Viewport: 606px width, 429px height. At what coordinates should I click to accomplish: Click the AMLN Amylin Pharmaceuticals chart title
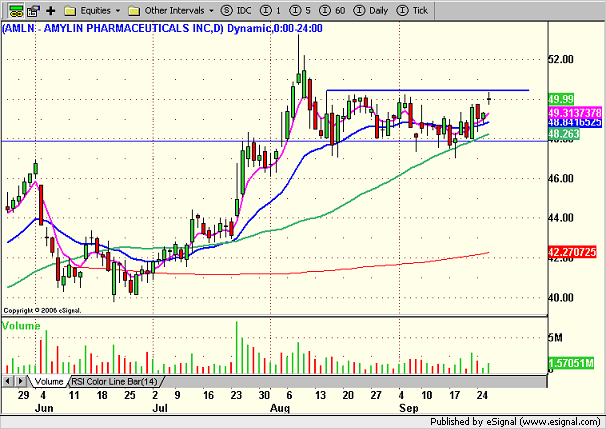[162, 28]
